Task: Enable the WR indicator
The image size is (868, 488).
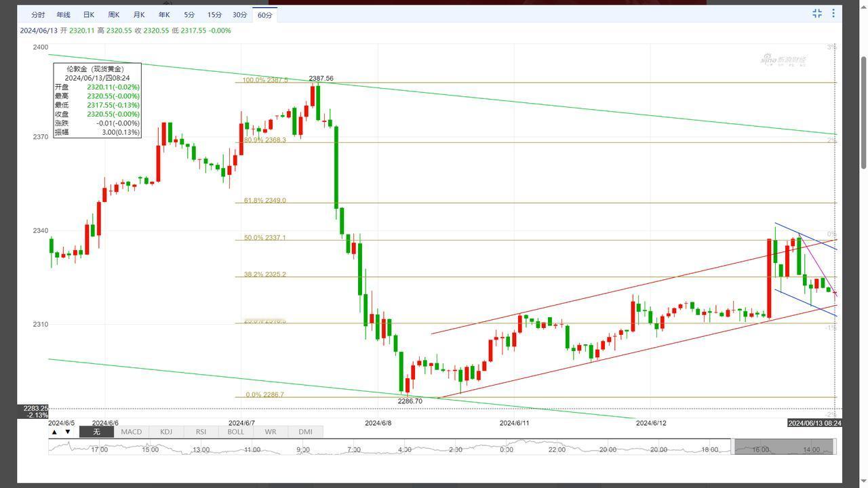Action: (x=271, y=432)
